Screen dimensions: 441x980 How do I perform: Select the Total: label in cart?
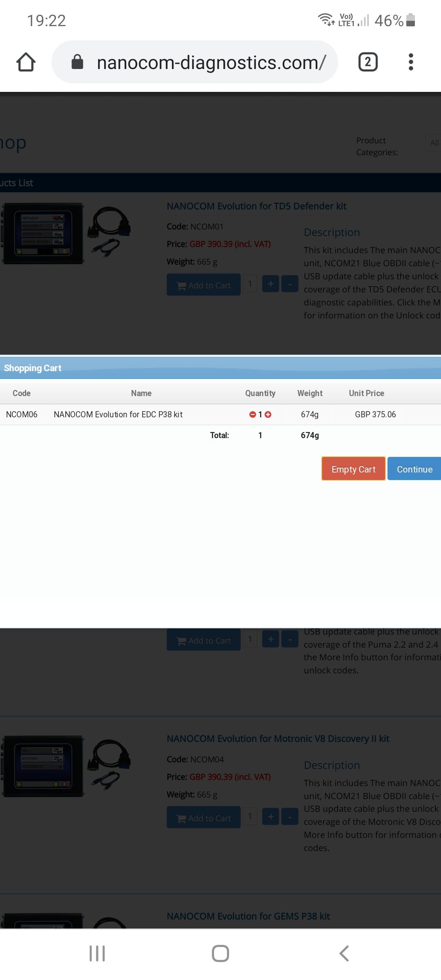(219, 435)
